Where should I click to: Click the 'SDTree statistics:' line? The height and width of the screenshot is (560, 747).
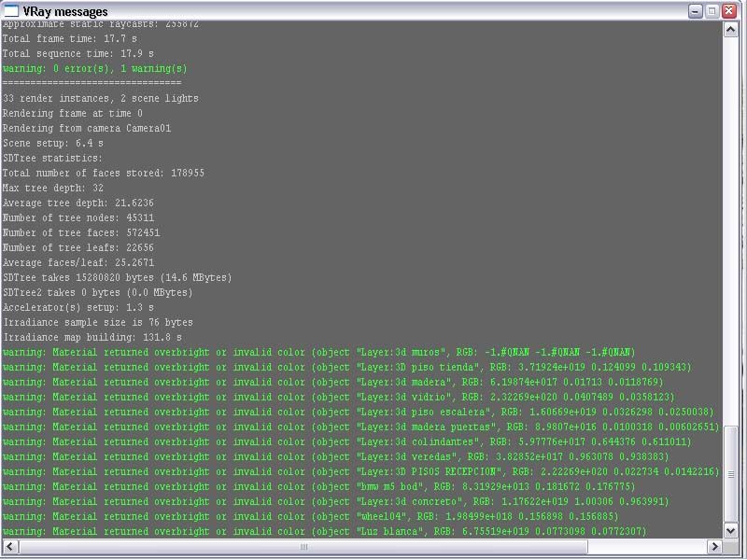click(52, 158)
